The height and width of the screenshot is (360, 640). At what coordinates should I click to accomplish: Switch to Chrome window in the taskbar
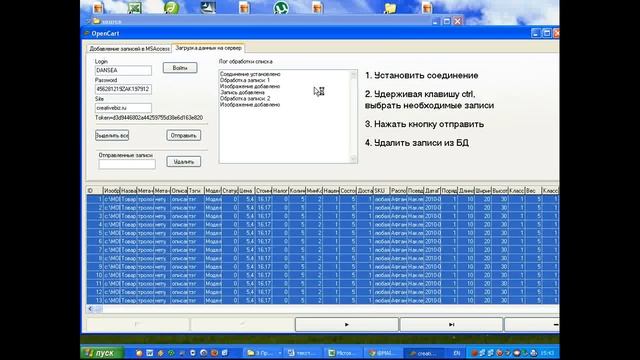[x=382, y=353]
